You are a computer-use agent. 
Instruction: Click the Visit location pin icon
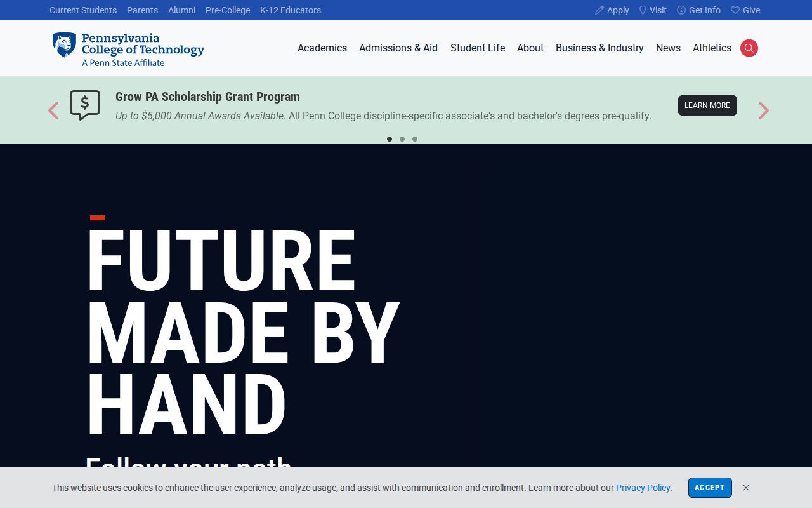[643, 10]
